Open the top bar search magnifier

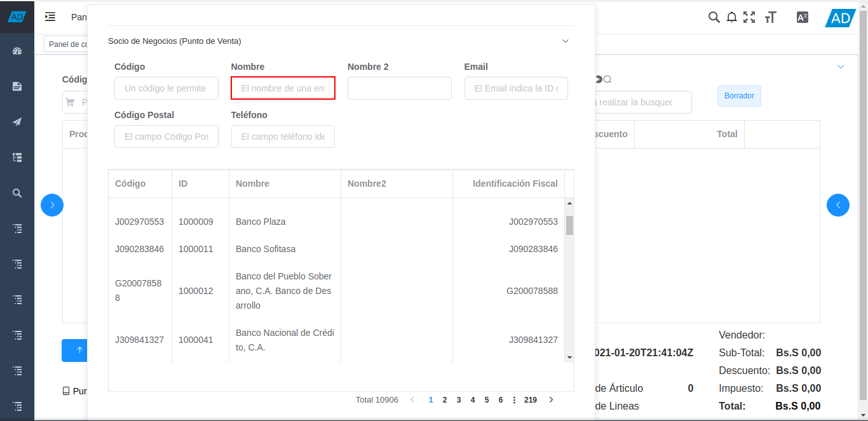click(714, 17)
